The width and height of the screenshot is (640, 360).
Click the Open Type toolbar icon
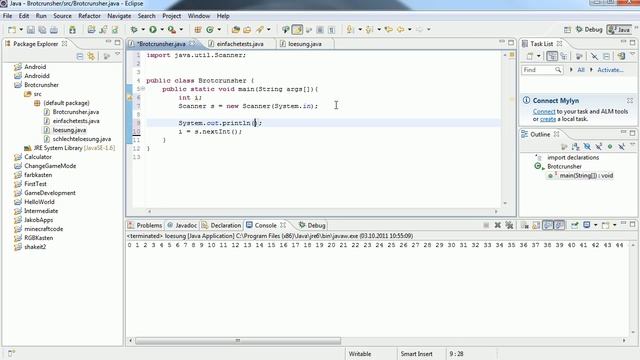(x=236, y=29)
